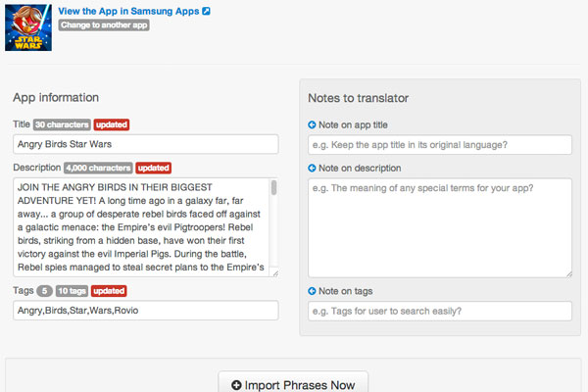Click the plus icon on Import Phrases Now
The image size is (588, 392).
[236, 385]
